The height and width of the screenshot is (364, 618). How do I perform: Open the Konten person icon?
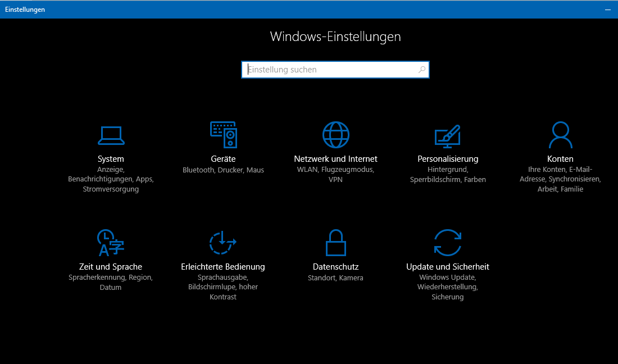561,135
